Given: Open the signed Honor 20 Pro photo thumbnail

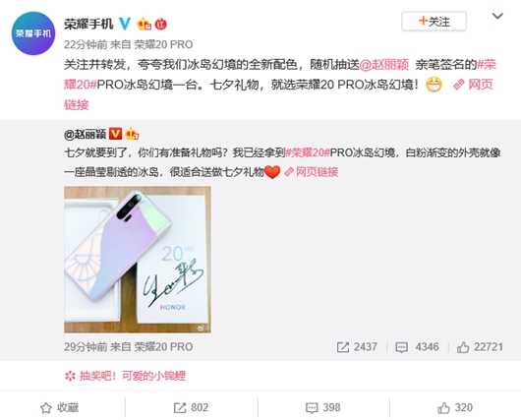Looking at the screenshot, I should point(138,260).
